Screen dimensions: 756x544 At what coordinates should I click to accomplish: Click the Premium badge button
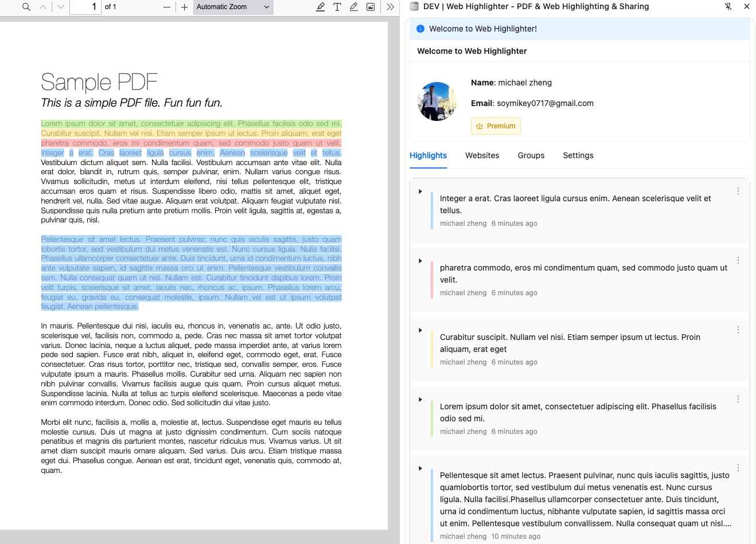[x=496, y=126]
